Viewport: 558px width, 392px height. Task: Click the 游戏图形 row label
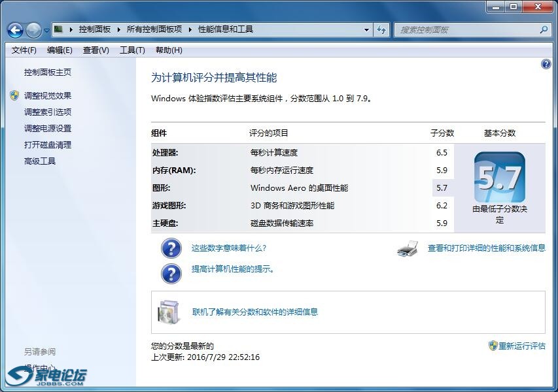[169, 205]
